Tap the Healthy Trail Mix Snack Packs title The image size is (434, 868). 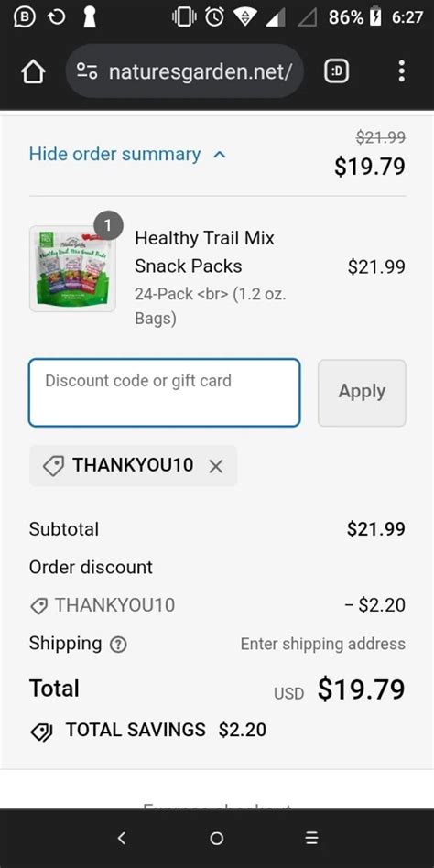[204, 252]
